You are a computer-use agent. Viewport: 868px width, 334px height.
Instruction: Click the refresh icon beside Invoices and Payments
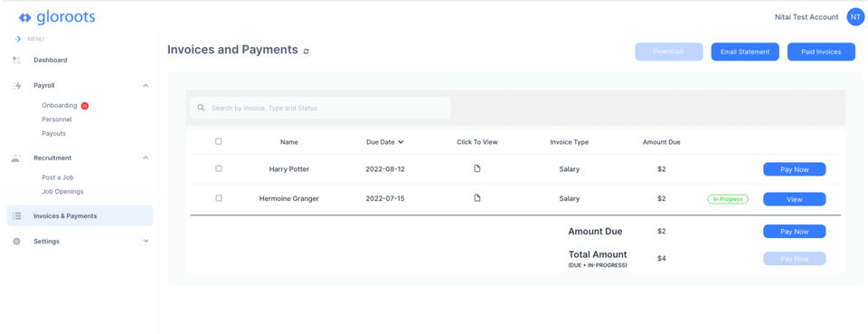307,51
